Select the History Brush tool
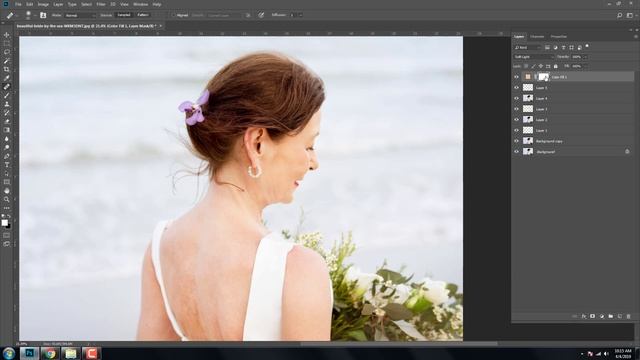Viewport: 640px width, 360px height. tap(7, 113)
